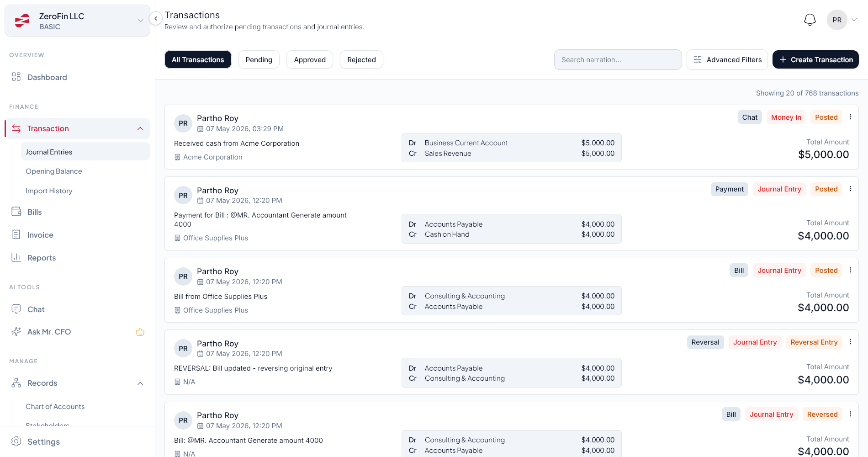The height and width of the screenshot is (457, 868).
Task: Click the plus icon in Create Transaction
Action: point(783,59)
